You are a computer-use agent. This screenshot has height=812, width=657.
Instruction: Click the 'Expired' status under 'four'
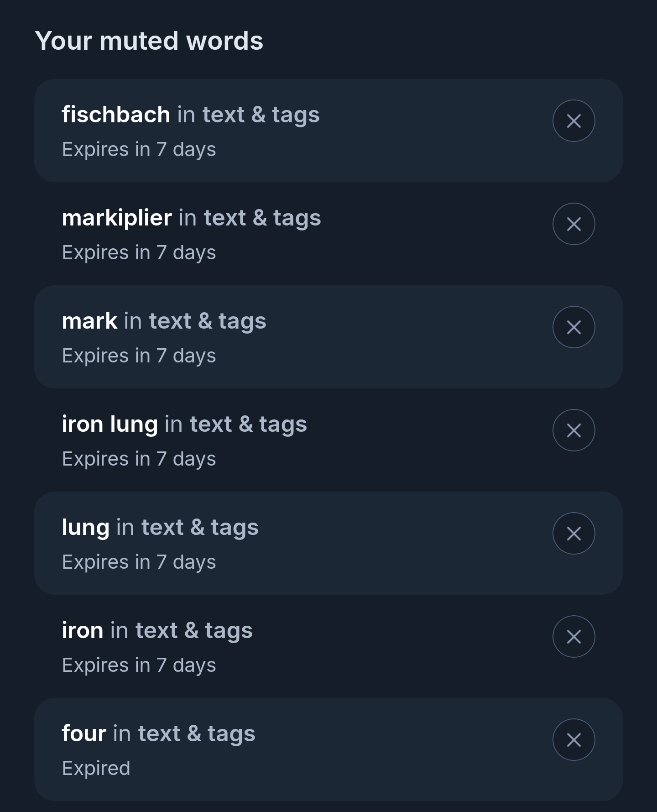point(96,768)
